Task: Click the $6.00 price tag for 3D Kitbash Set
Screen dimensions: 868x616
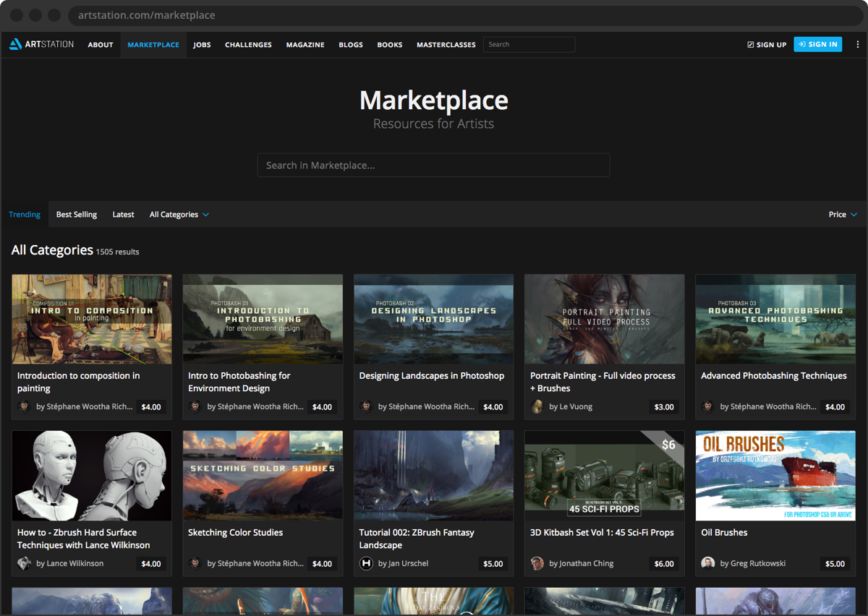Action: (663, 564)
